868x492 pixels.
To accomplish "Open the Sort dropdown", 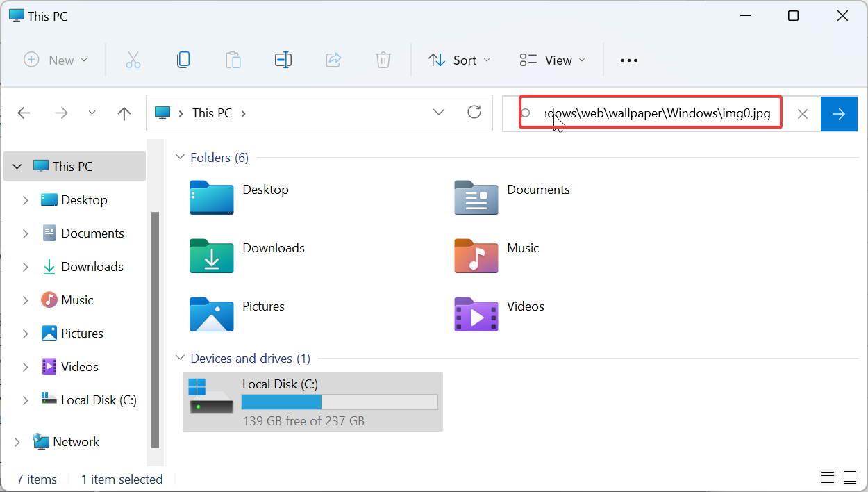I will coord(459,60).
